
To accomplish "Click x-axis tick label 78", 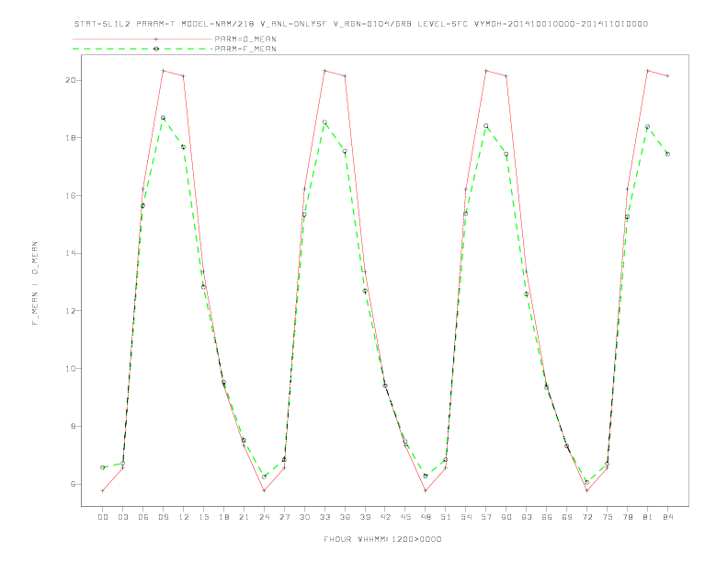I will 627,517.
